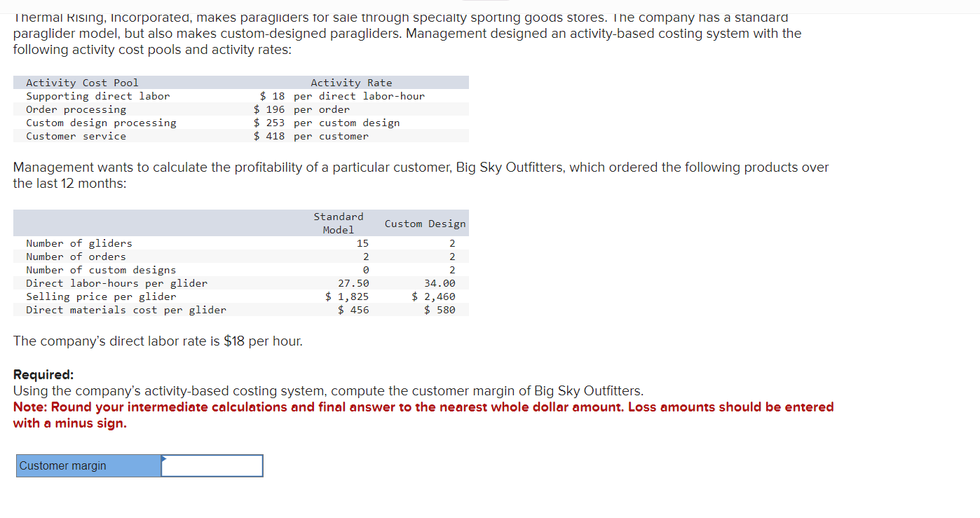Click the blue Customer margin label cell
The image size is (980, 518).
(x=89, y=465)
